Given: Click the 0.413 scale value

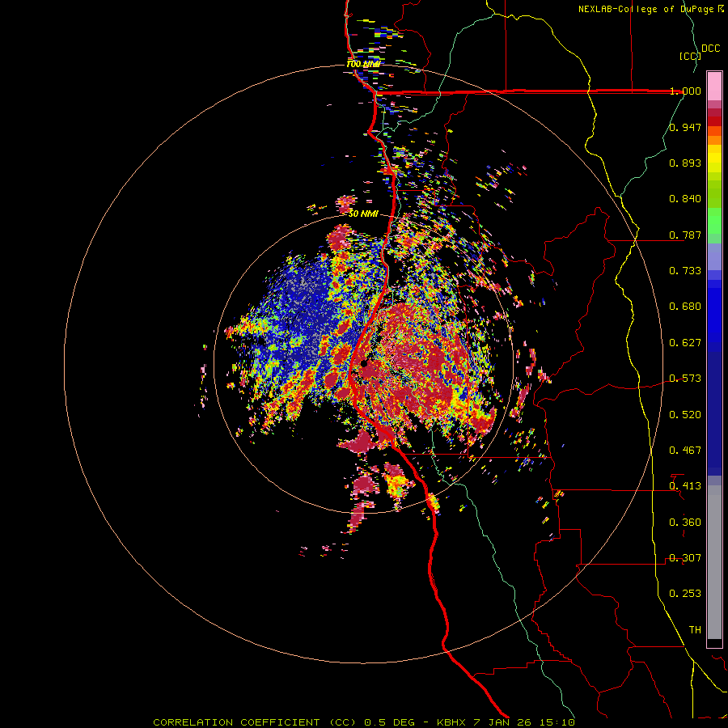Looking at the screenshot, I should click(685, 486).
